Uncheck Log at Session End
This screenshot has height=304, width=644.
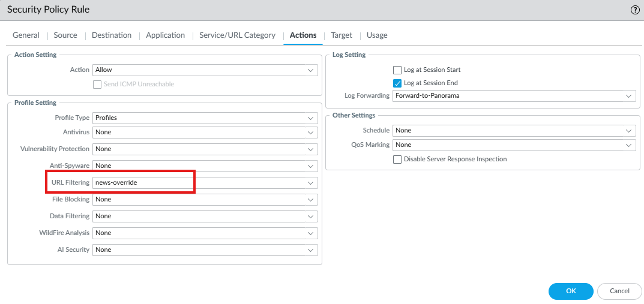click(x=397, y=83)
